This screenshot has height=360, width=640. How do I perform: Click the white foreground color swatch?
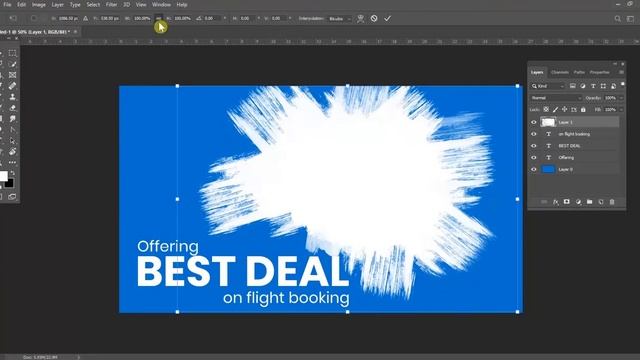[x=3, y=176]
